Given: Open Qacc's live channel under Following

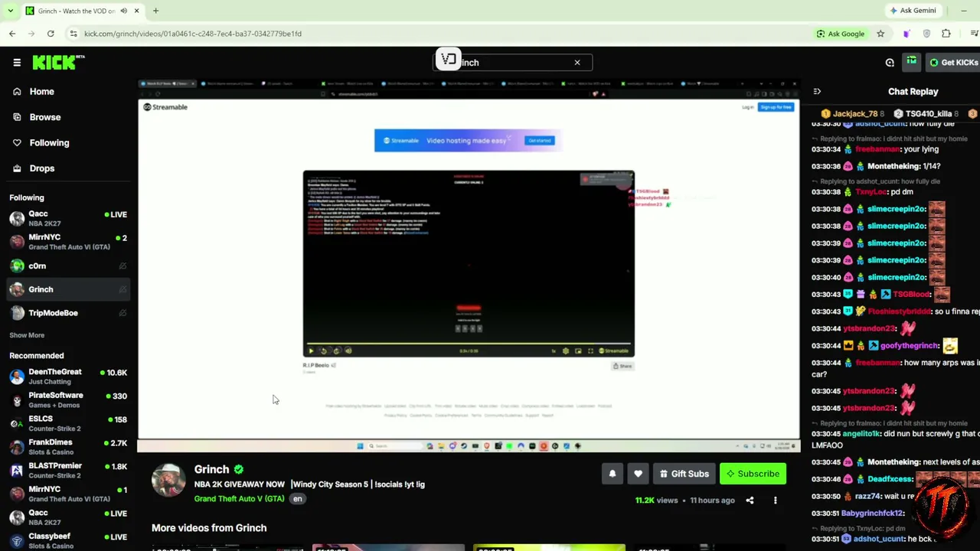Looking at the screenshot, I should [x=68, y=218].
